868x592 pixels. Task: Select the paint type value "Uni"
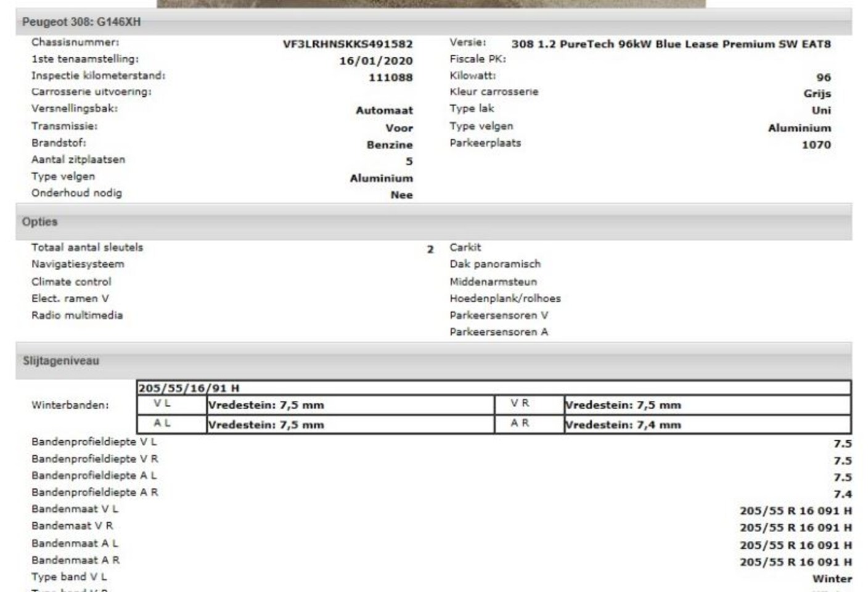821,110
